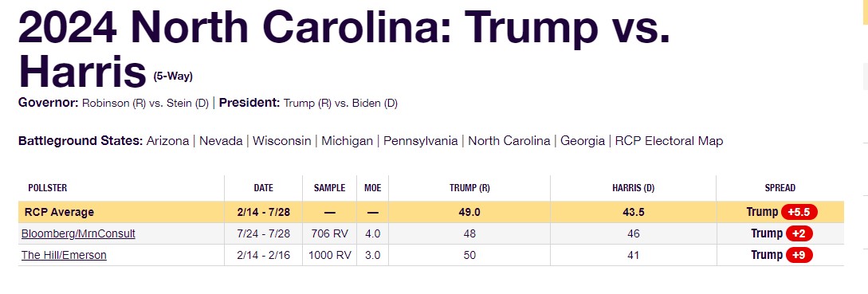
Task: Go to Nevada battleground state page
Action: click(221, 141)
